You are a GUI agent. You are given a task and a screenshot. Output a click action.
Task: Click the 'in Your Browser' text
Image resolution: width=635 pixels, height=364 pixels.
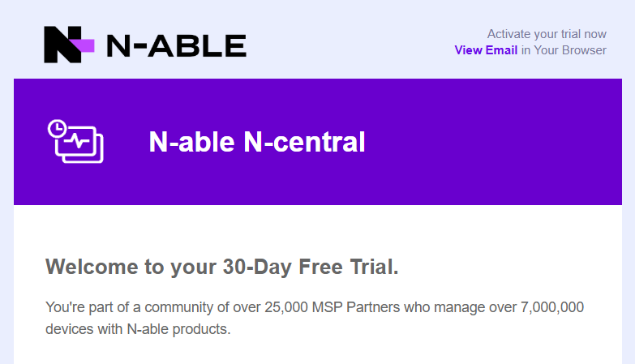(x=564, y=50)
